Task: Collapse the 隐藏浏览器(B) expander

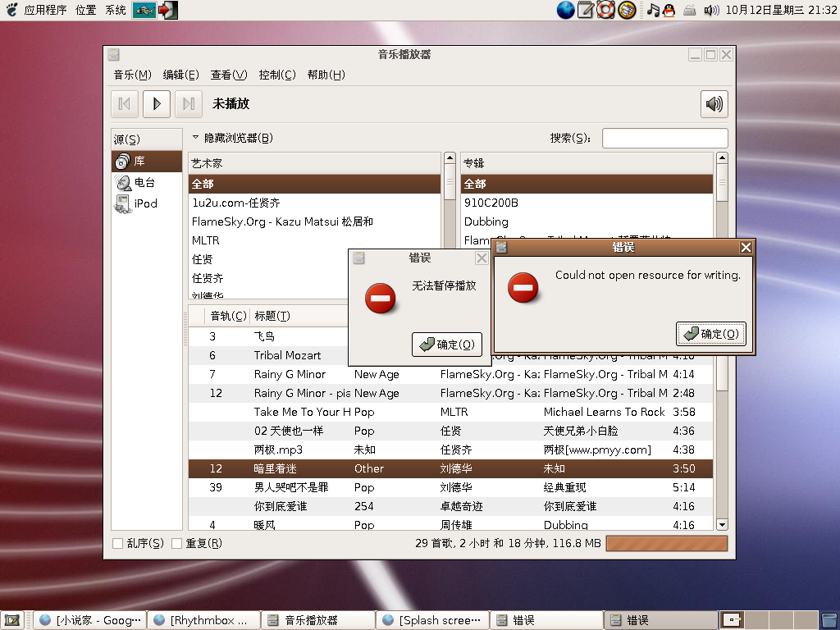Action: point(232,138)
